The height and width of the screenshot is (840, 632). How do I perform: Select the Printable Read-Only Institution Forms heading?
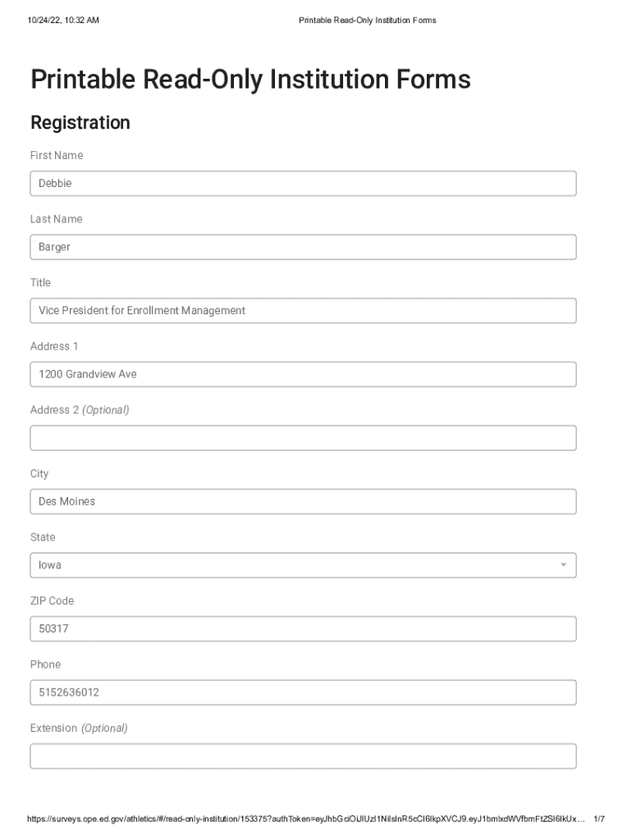pos(250,80)
